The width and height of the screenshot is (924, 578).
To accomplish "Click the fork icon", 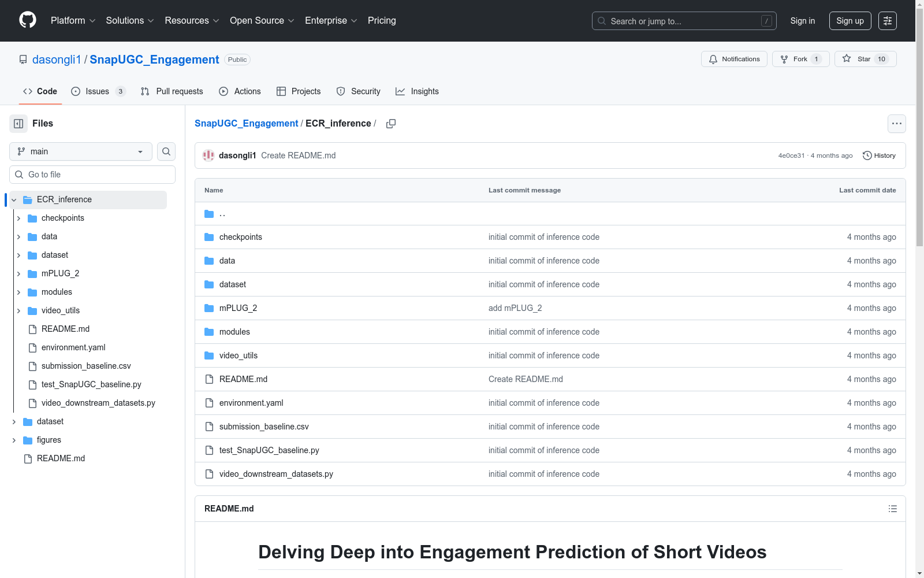I will pyautogui.click(x=784, y=59).
